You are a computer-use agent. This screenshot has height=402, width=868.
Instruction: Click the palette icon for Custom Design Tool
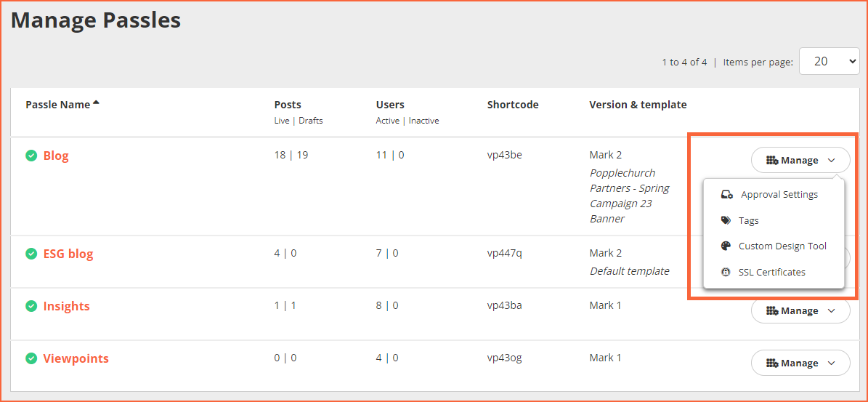(x=726, y=246)
